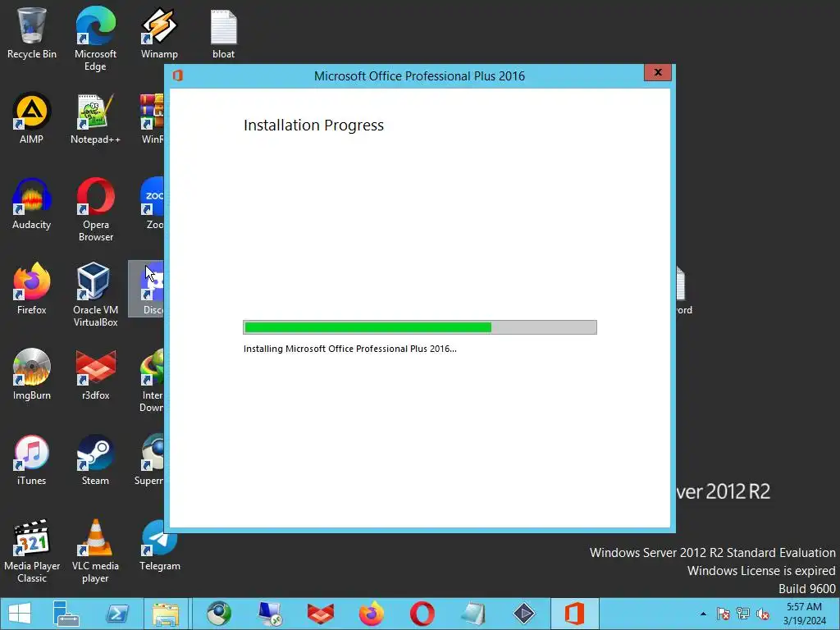Open the Recycle Bin desktop icon
The image size is (840, 630).
(32, 33)
